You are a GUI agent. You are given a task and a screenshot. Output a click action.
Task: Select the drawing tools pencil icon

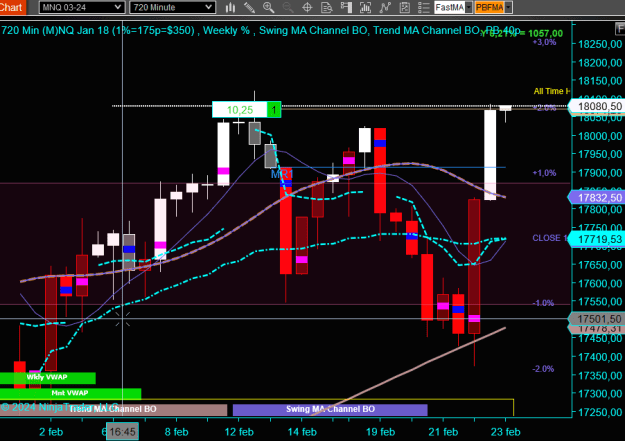click(250, 7)
